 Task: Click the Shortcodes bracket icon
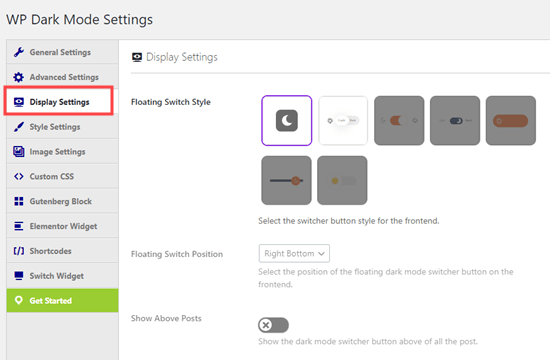19,251
